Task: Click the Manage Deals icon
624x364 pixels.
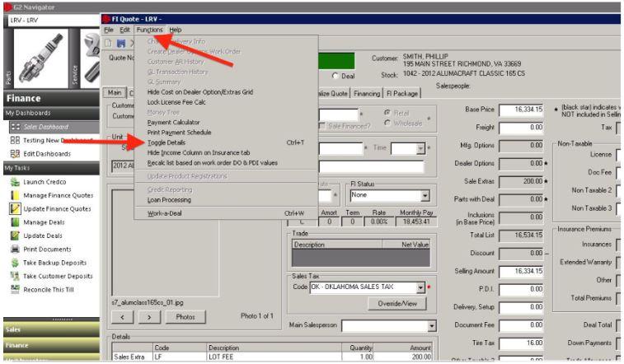Action: 15,222
